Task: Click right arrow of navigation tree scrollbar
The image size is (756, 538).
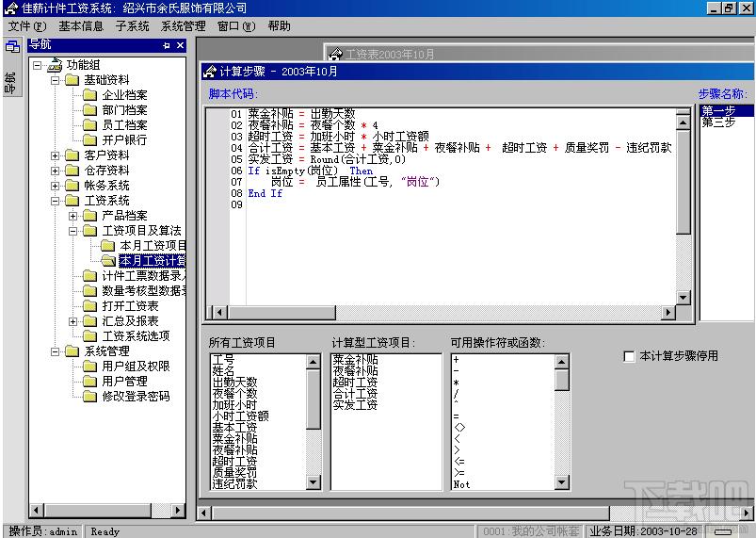Action: pos(178,510)
